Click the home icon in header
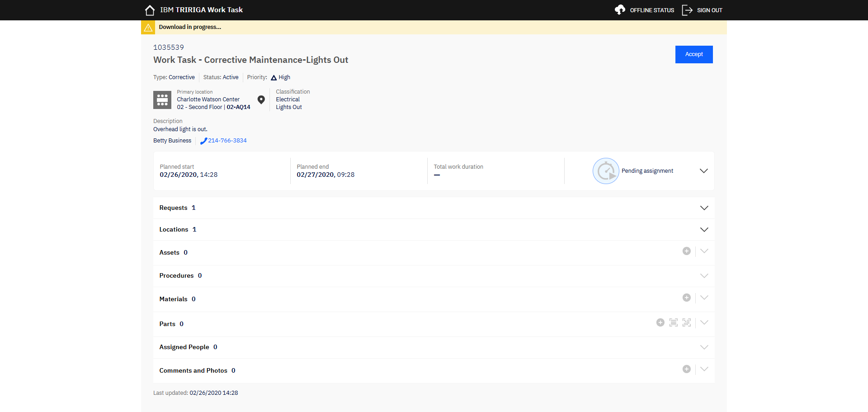This screenshot has height=412, width=868. [150, 10]
